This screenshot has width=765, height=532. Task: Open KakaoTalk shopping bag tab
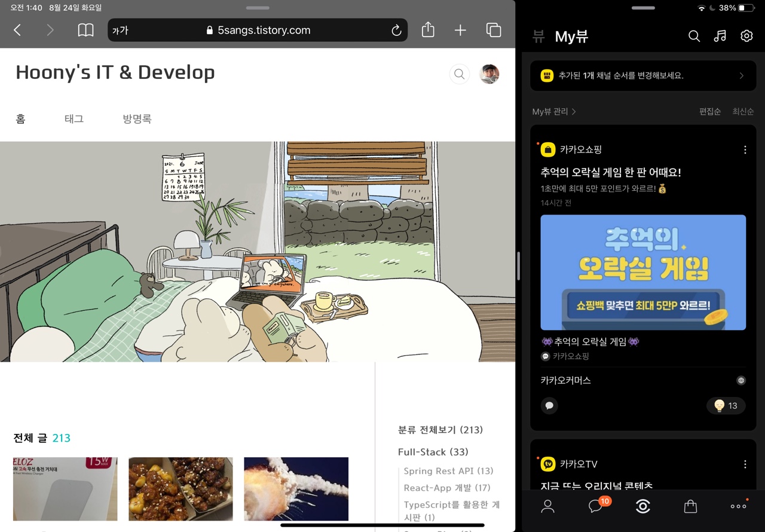tap(690, 507)
